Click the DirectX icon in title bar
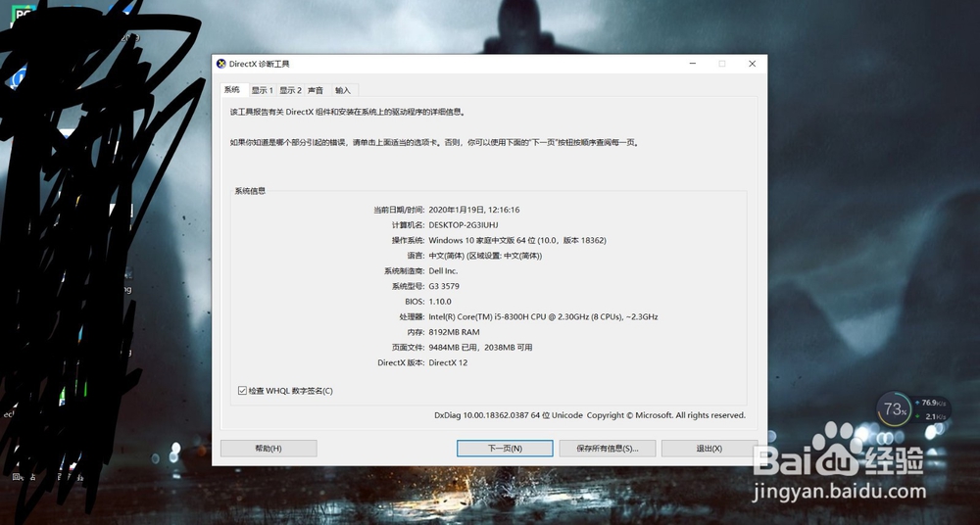 [220, 64]
